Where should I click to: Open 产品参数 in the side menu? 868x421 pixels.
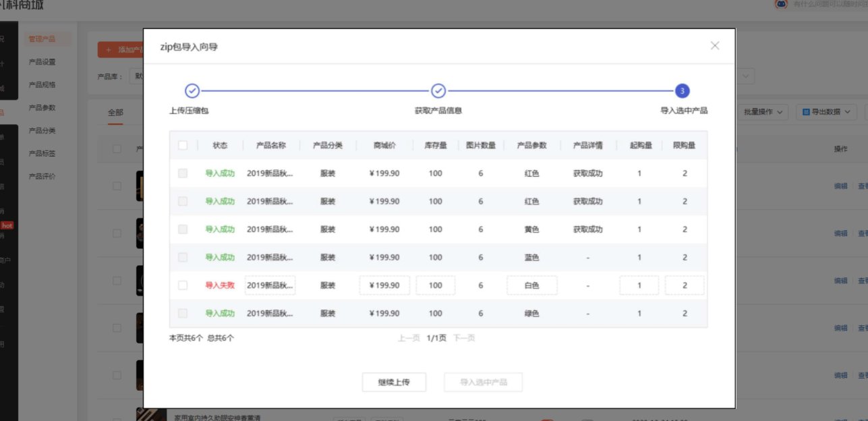pyautogui.click(x=42, y=108)
